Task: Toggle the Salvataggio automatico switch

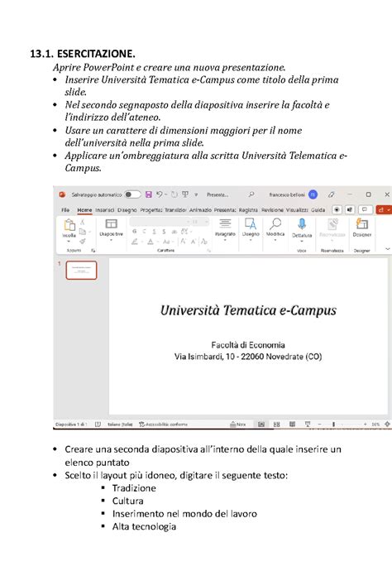Action: pos(132,194)
